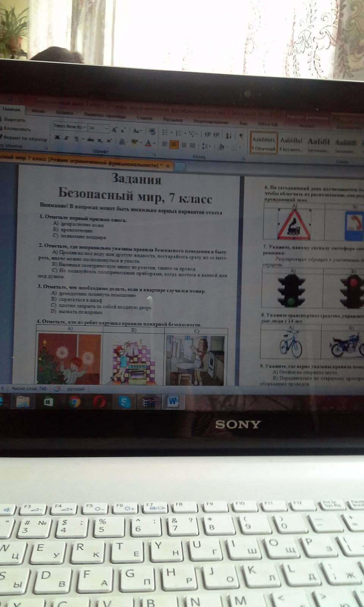The image size is (364, 607).
Task: Open the Change Case (Aa) menu
Action: pyautogui.click(x=137, y=131)
